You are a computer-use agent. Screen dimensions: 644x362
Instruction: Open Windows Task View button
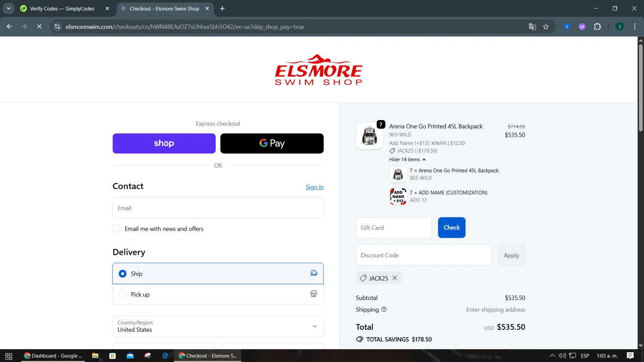(x=9, y=356)
